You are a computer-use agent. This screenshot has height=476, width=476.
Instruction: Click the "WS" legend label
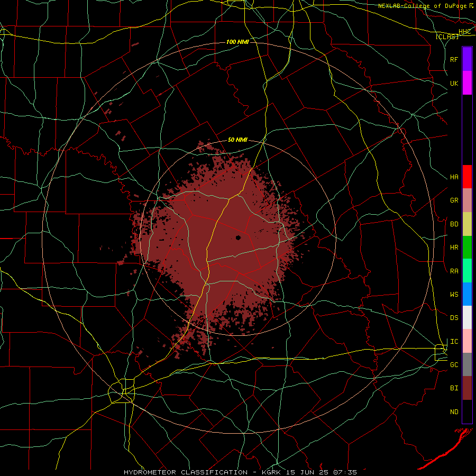tap(454, 295)
